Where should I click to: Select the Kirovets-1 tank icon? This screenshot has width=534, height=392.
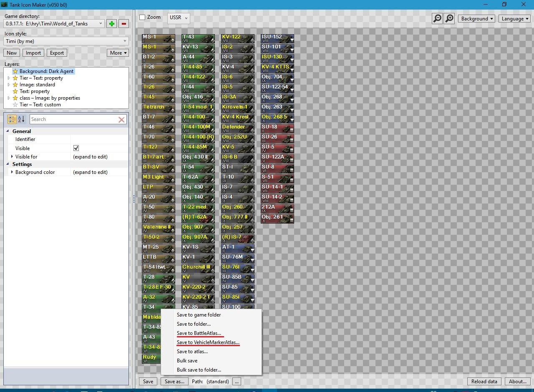pos(238,109)
